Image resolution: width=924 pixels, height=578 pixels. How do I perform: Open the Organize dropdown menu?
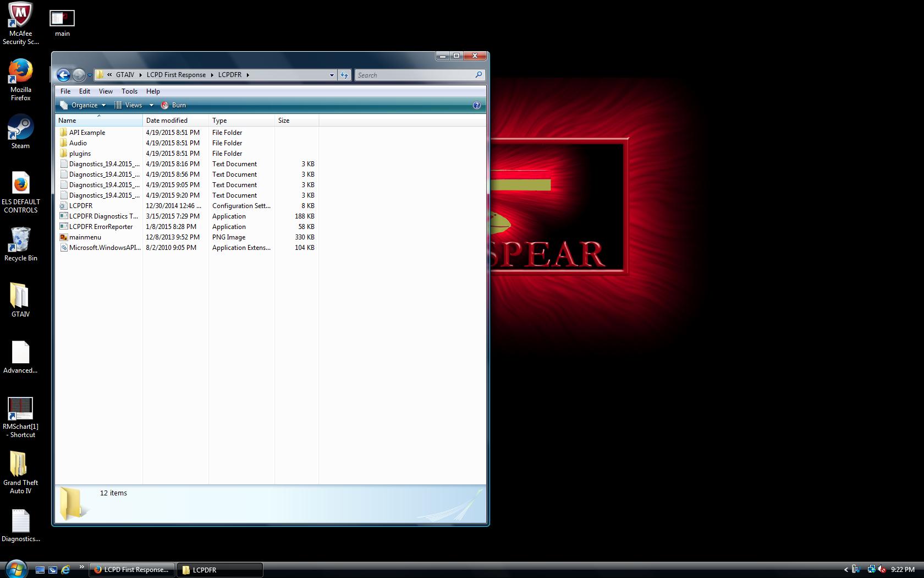tap(83, 105)
